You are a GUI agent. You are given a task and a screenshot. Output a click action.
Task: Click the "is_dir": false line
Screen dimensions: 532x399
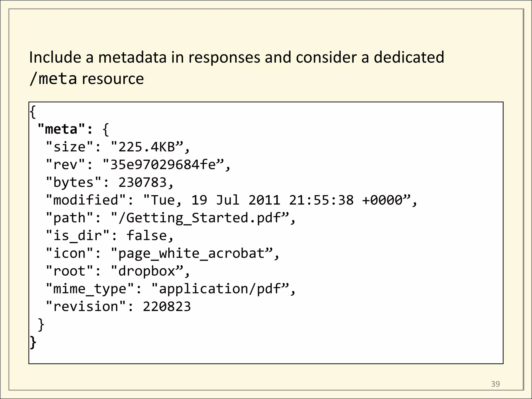[109, 236]
